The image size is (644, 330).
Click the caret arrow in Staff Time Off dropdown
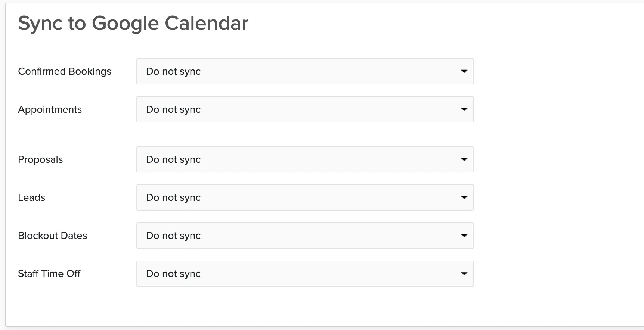click(464, 274)
